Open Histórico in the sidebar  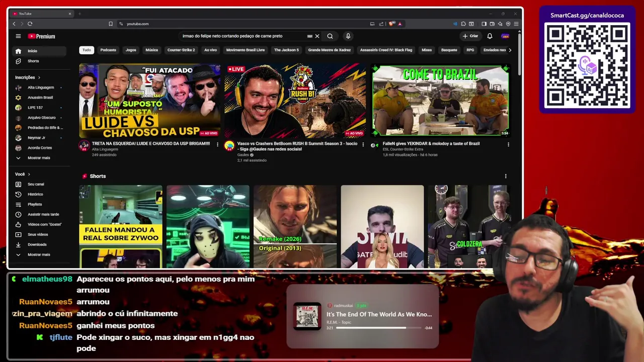coord(40,194)
